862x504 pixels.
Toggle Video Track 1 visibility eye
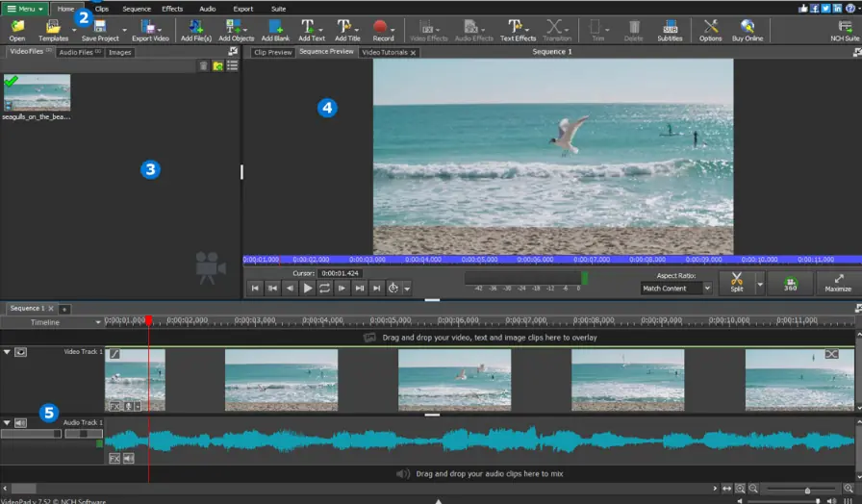[x=20, y=352]
